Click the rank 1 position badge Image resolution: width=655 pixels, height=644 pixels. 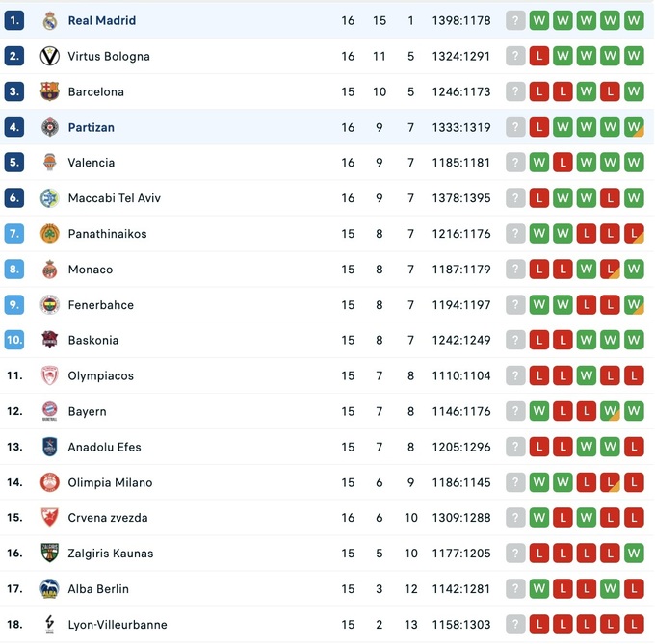tap(13, 20)
